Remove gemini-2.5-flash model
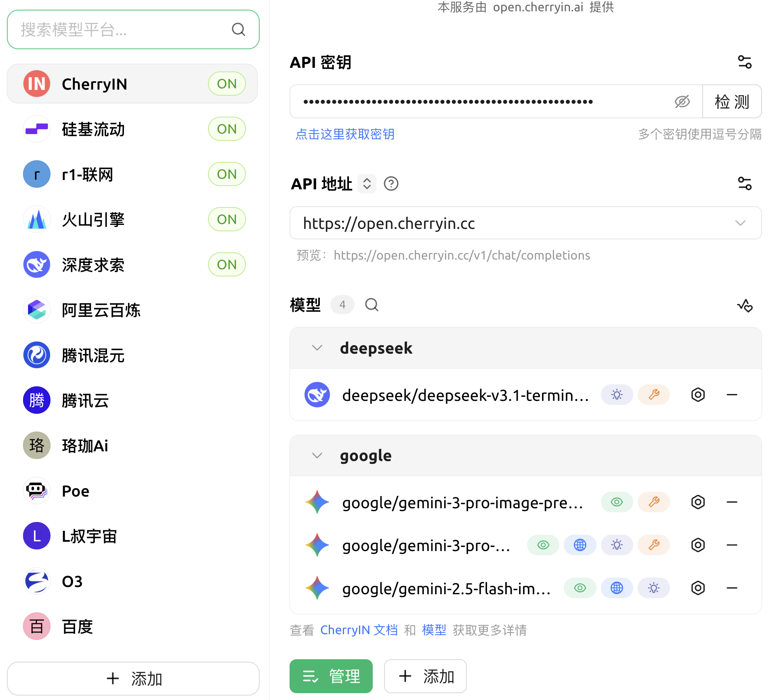The width and height of the screenshot is (777, 700). point(732,588)
